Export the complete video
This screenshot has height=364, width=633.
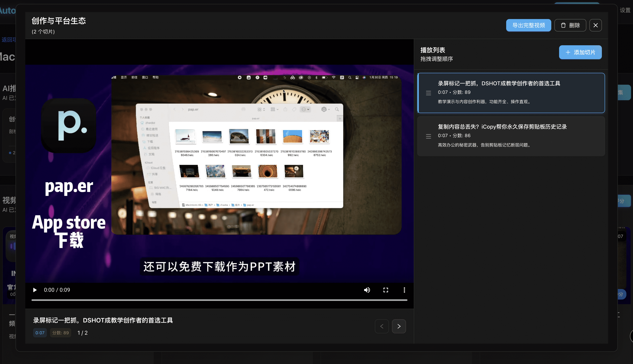coord(528,25)
